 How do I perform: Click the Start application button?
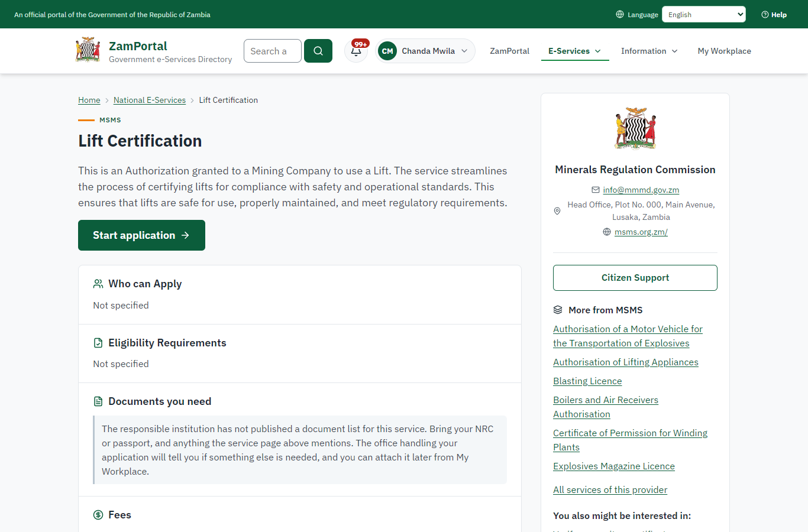141,235
